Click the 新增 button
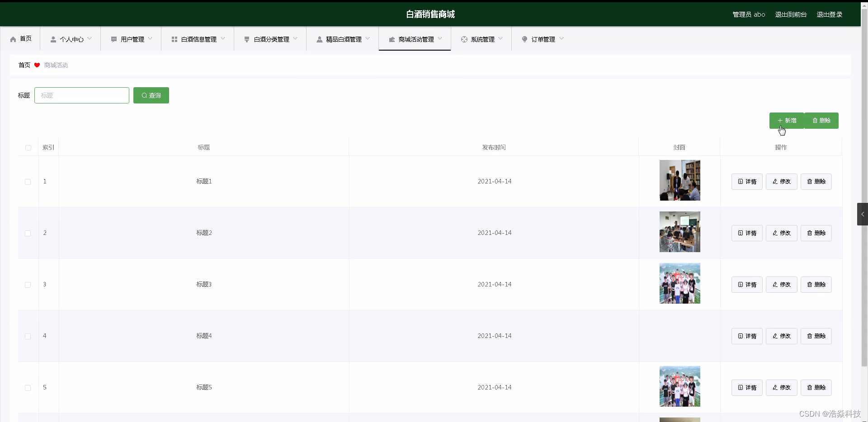 [787, 121]
